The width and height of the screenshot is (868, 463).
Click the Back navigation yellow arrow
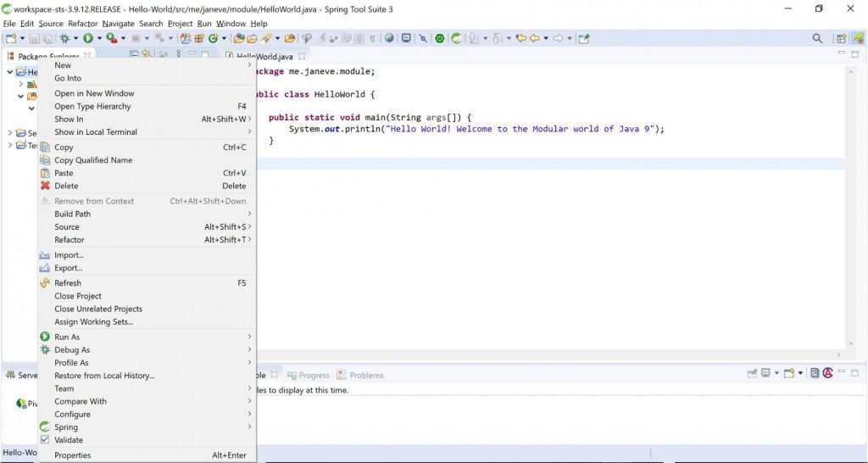[534, 38]
